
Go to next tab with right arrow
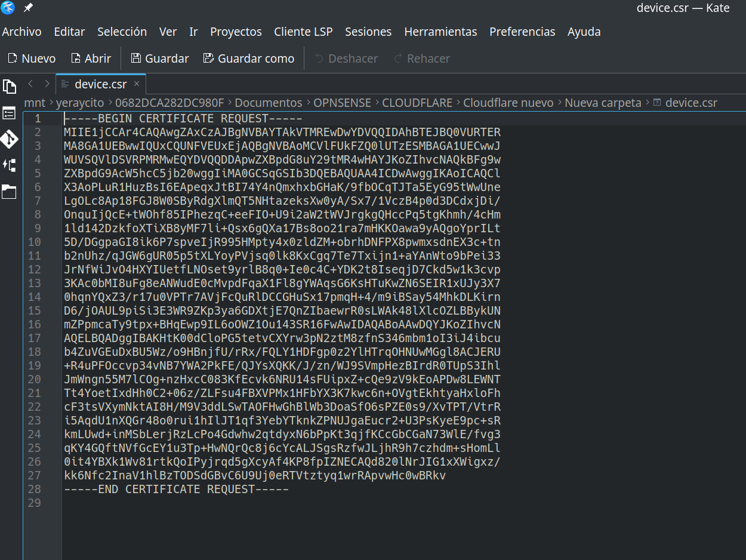point(47,84)
